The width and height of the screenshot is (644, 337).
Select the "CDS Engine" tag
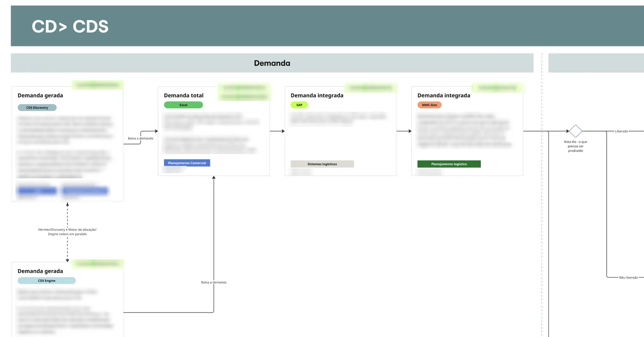pos(46,281)
